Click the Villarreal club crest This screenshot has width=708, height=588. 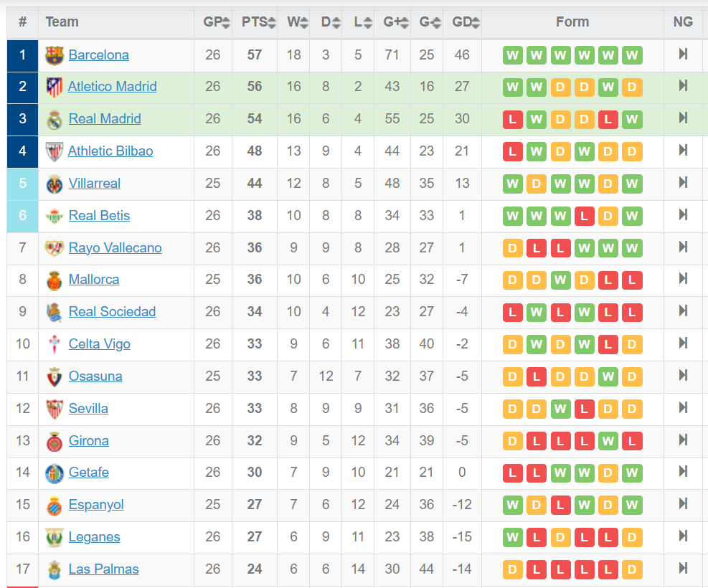[x=55, y=184]
